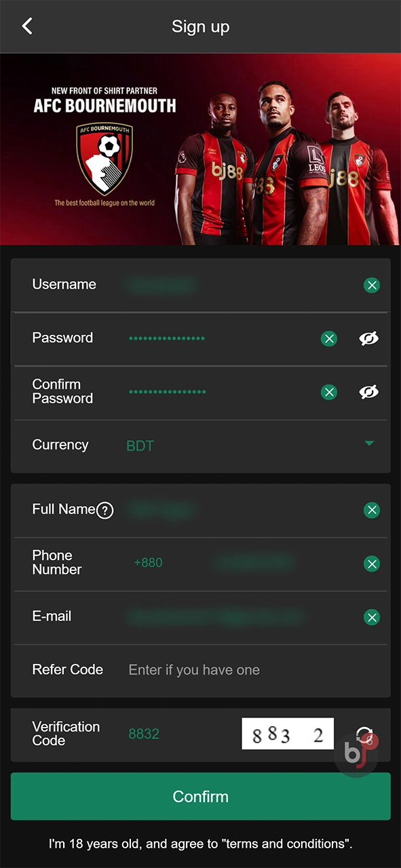
Task: Open the Full Name help tooltip
Action: point(105,510)
